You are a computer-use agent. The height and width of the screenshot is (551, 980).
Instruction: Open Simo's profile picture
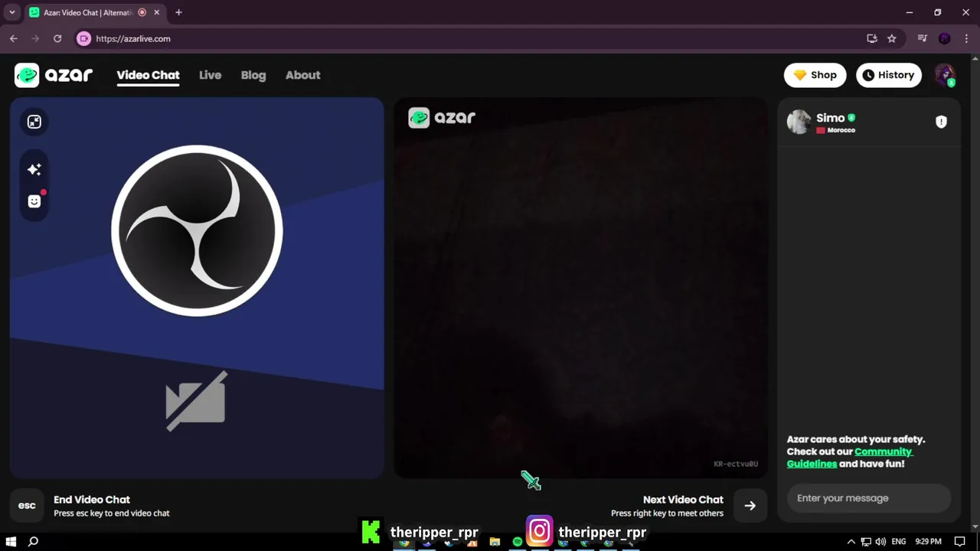[x=799, y=122]
